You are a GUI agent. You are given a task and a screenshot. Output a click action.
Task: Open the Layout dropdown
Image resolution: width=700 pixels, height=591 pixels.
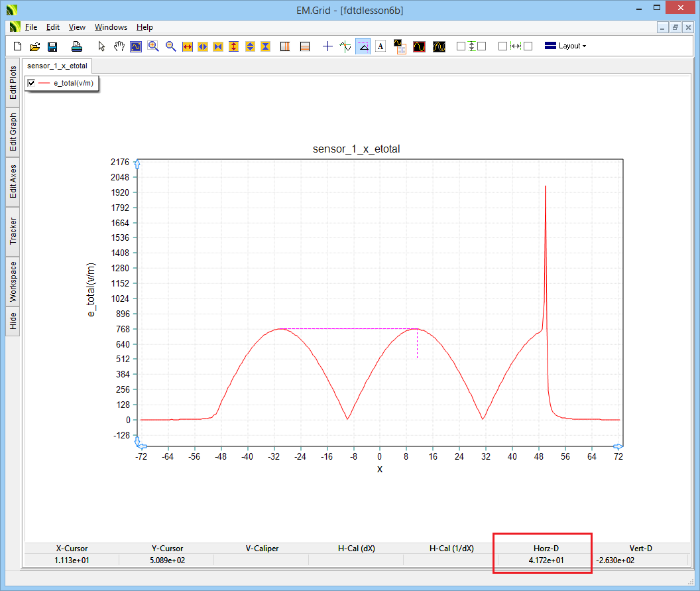pos(565,46)
